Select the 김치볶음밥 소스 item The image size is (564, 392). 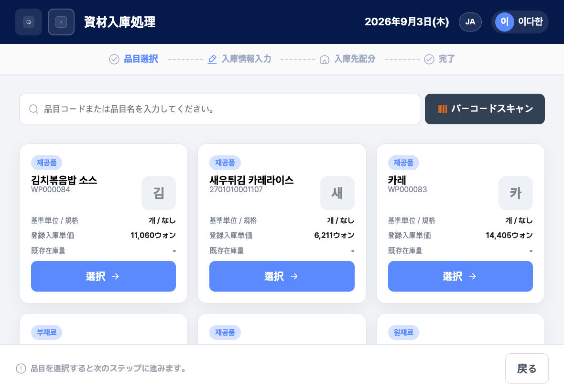103,276
